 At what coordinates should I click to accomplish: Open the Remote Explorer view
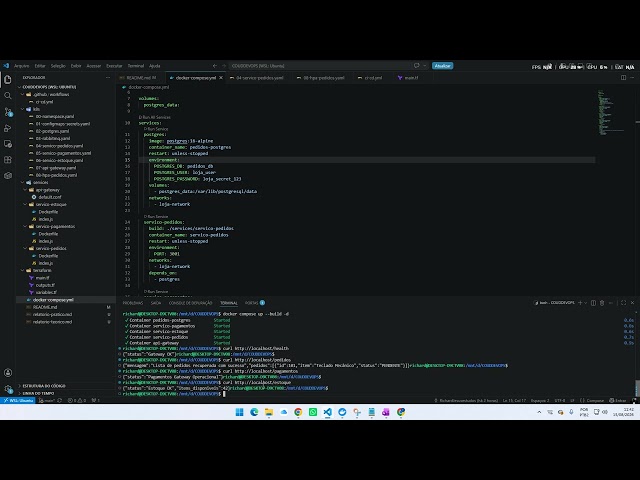pyautogui.click(x=8, y=144)
